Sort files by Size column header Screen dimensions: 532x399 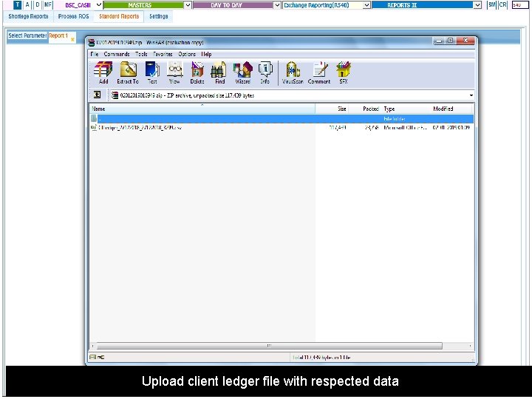pos(332,109)
